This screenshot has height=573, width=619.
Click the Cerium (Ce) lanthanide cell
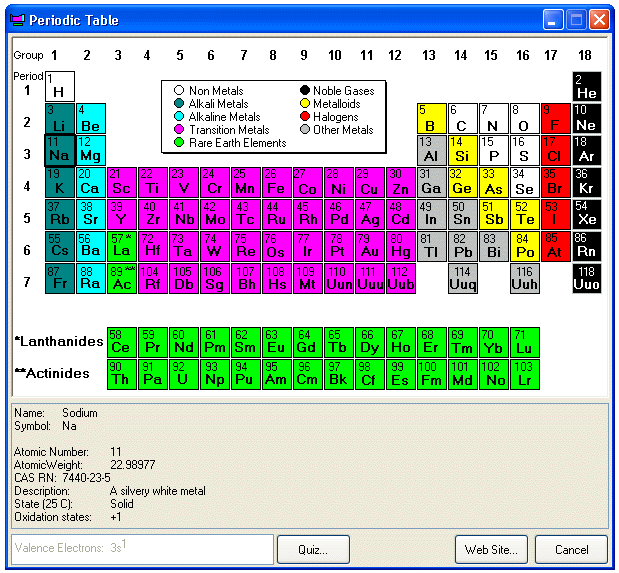pos(121,342)
